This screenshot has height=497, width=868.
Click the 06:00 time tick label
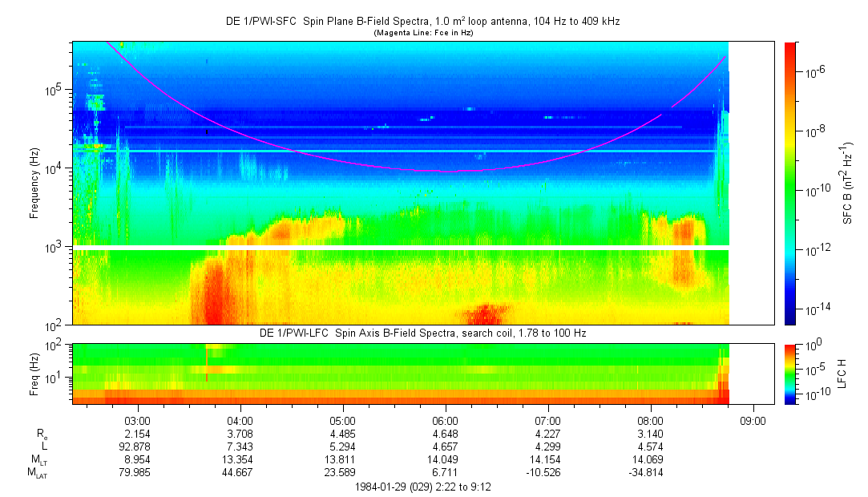445,421
